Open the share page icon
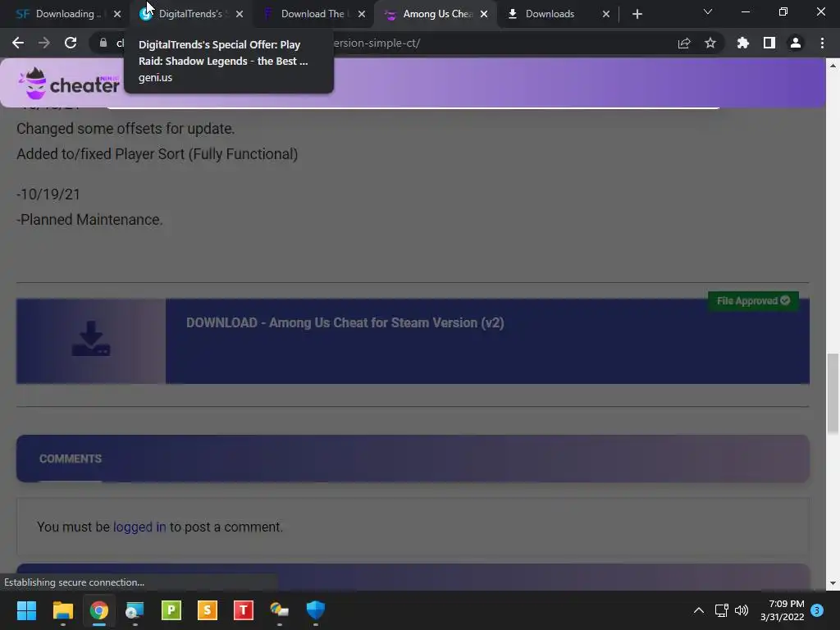 point(684,43)
